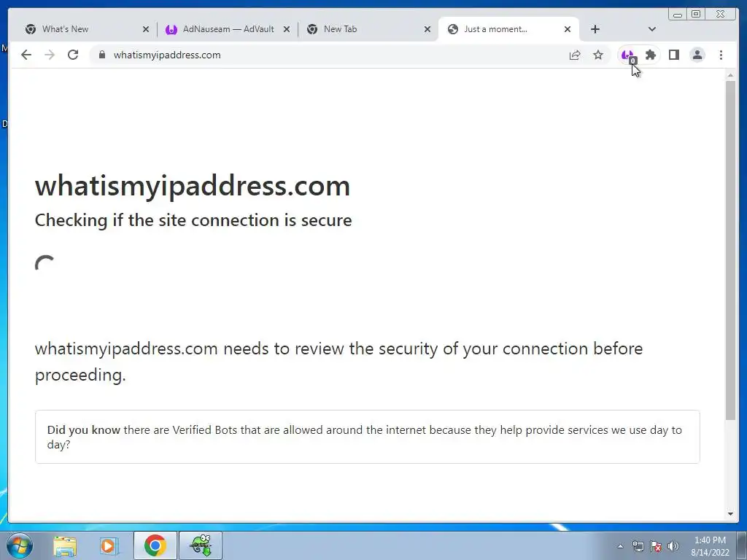Go back to previous page
The width and height of the screenshot is (747, 560).
[x=26, y=55]
